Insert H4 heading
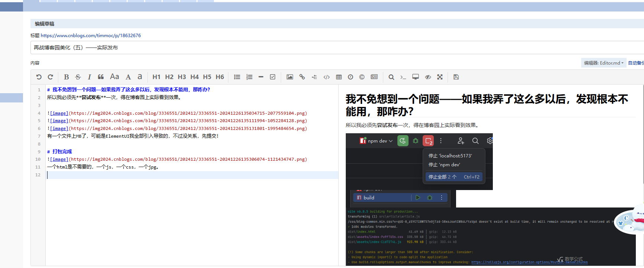 click(x=194, y=77)
